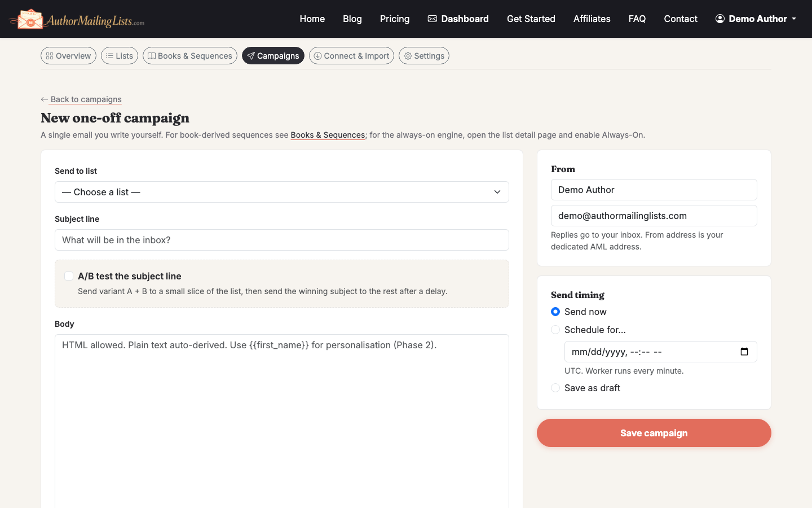
Task: Open the calendar picker icon in schedule field
Action: pyautogui.click(x=744, y=352)
